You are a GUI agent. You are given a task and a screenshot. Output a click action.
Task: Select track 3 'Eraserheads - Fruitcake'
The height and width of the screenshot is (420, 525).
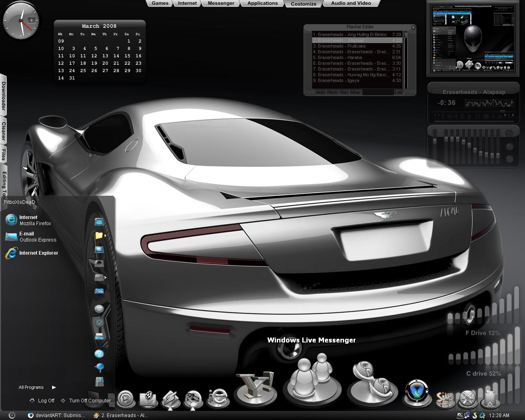[356, 46]
